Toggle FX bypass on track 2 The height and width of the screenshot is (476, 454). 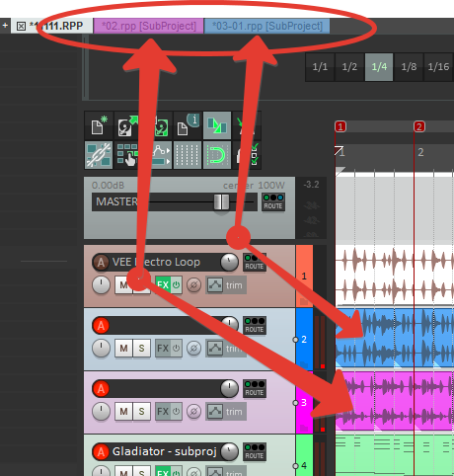pos(177,349)
